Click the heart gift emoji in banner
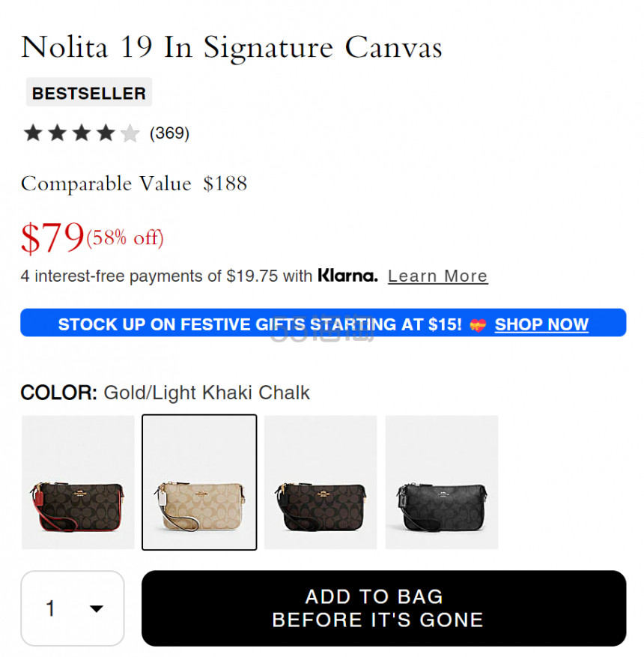644x657 pixels. tap(478, 324)
